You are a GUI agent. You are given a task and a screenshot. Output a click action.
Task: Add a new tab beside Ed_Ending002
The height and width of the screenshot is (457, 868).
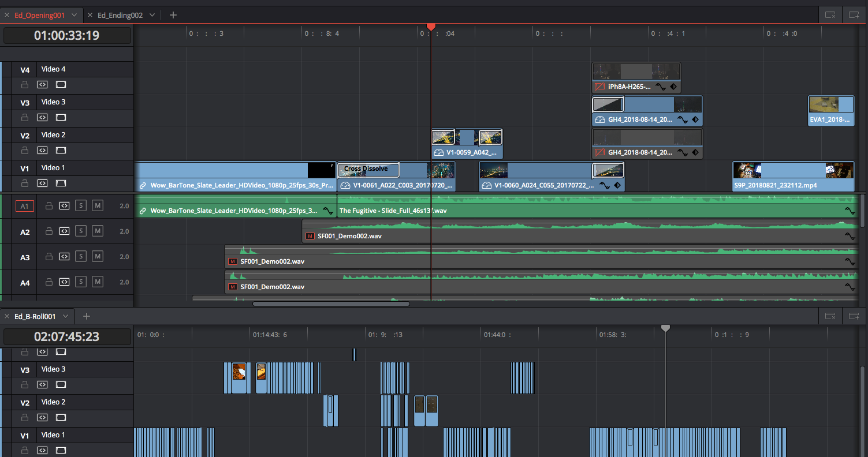[173, 15]
